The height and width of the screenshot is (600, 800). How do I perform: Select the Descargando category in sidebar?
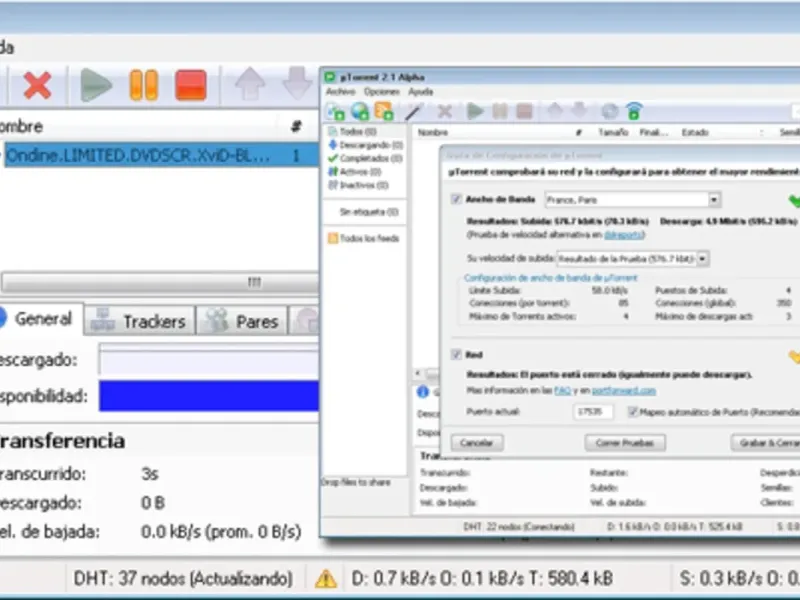click(x=366, y=145)
